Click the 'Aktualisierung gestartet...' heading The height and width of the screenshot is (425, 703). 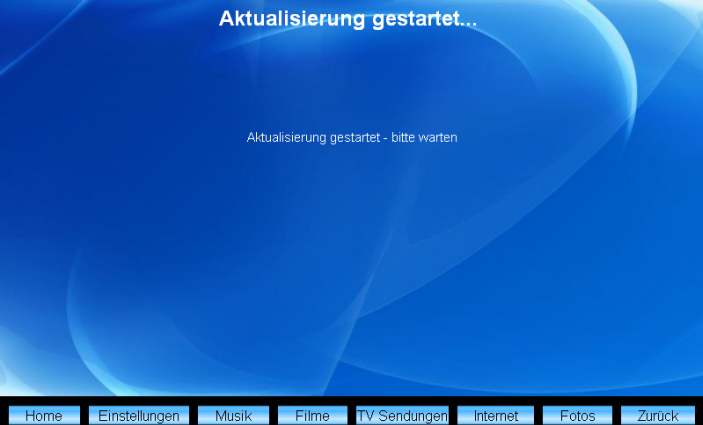pyautogui.click(x=348, y=19)
